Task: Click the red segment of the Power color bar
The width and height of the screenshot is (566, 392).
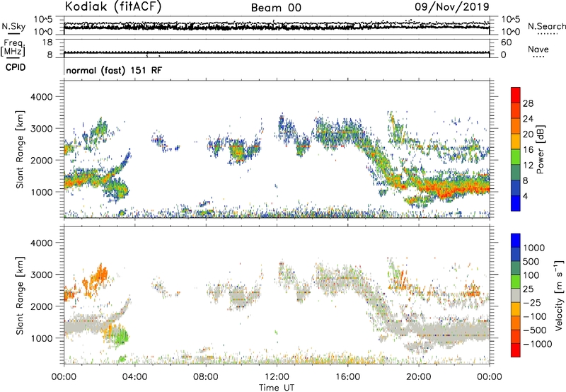Action: tap(516, 95)
